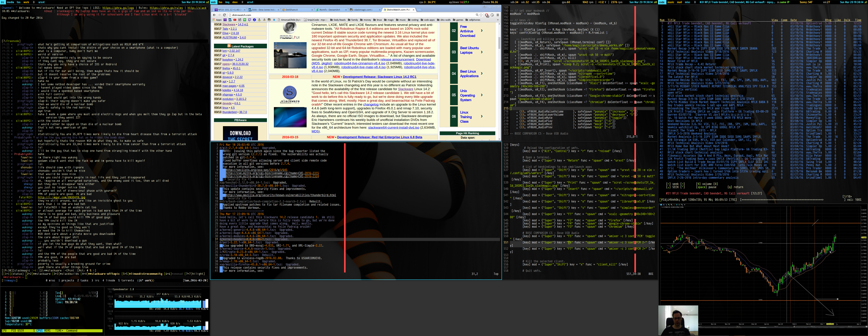Image resolution: width=868 pixels, height=336 pixels.
Task: Open the 'release announcement' link
Action: tap(397, 59)
